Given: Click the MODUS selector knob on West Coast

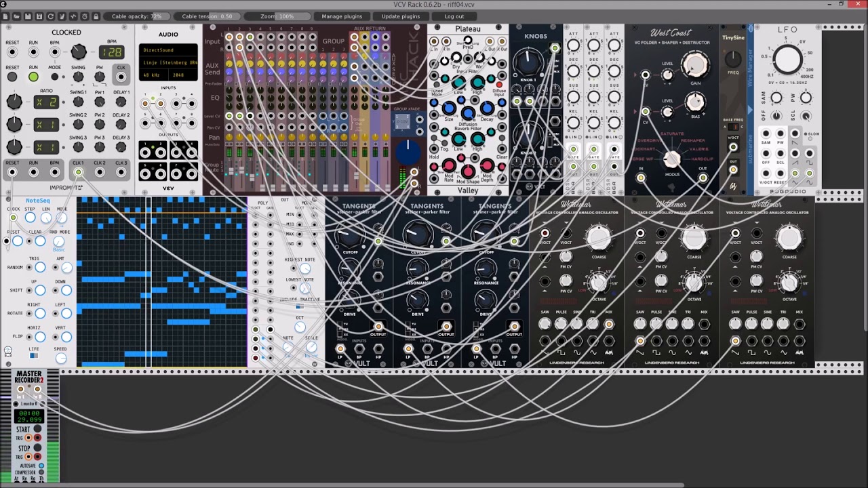Looking at the screenshot, I should tap(671, 159).
